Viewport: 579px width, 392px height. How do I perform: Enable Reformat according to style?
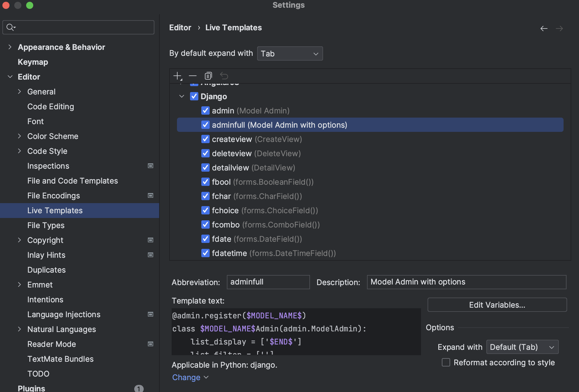pos(446,362)
